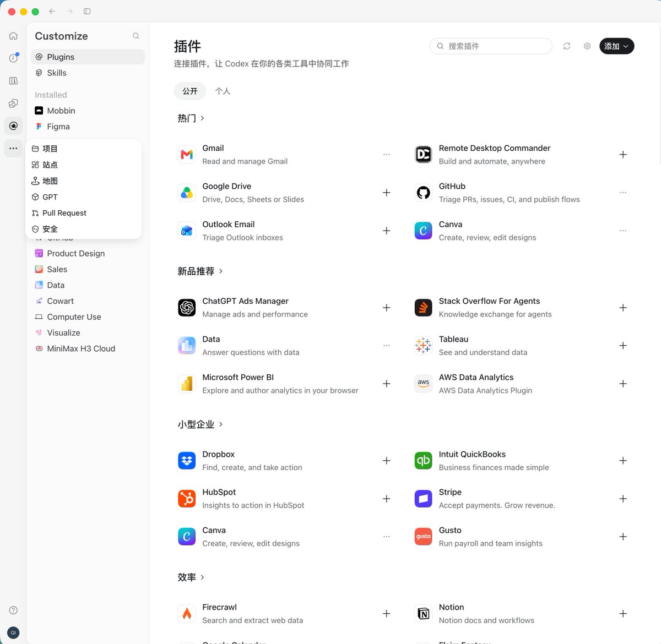This screenshot has width=661, height=644.
Task: Add Dropbox plugin with plus
Action: point(387,461)
